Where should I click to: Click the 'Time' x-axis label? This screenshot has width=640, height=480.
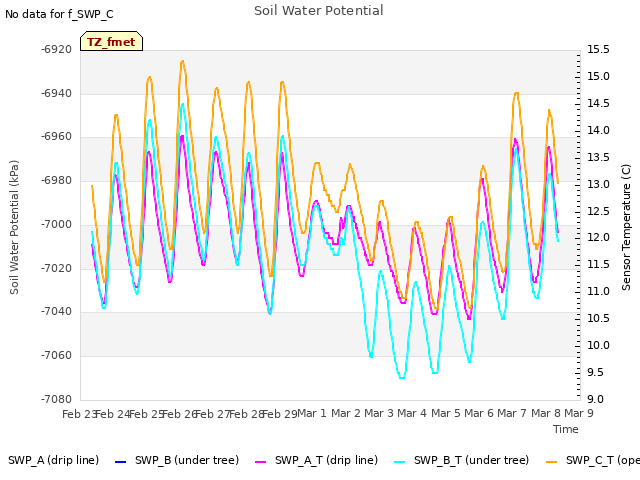(566, 429)
